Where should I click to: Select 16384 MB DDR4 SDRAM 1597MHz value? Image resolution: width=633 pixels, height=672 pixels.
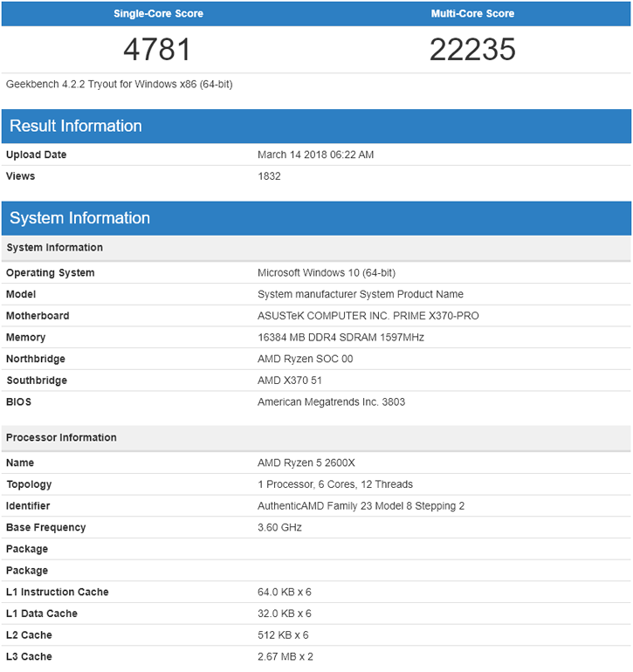341,338
